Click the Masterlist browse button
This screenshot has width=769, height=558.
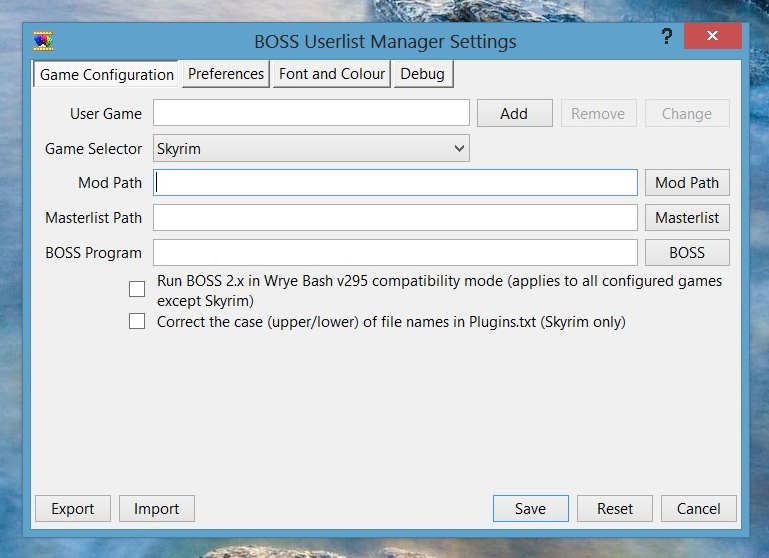tap(687, 218)
